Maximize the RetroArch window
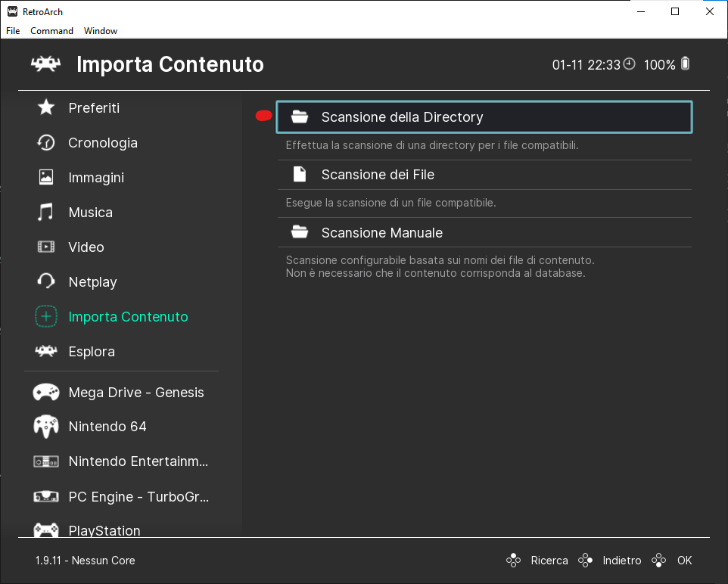Screen dimensions: 728x584 [675, 11]
